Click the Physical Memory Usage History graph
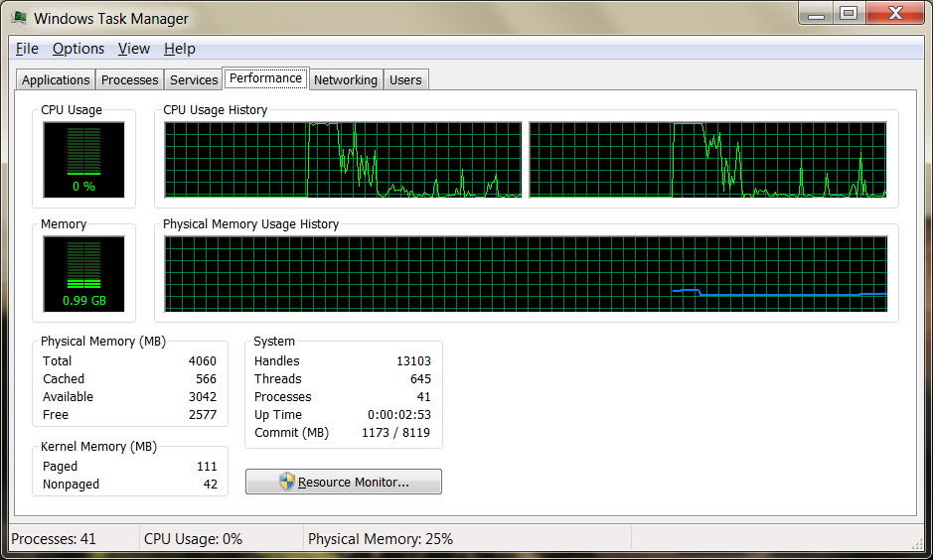933x560 pixels. 526,274
